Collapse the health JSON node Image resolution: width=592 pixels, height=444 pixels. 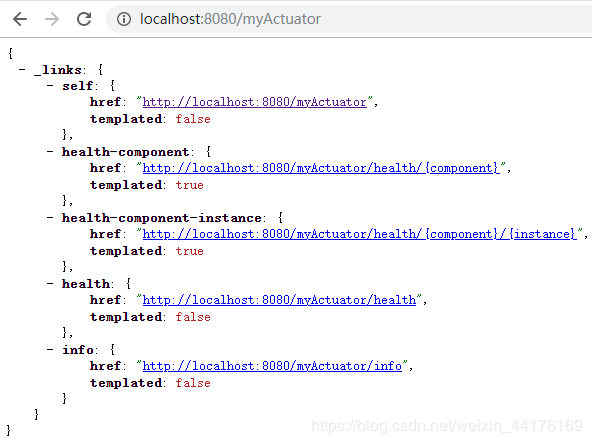tap(50, 284)
